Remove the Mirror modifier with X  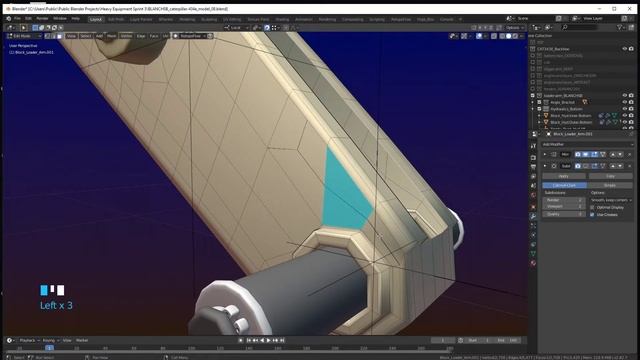pos(629,154)
